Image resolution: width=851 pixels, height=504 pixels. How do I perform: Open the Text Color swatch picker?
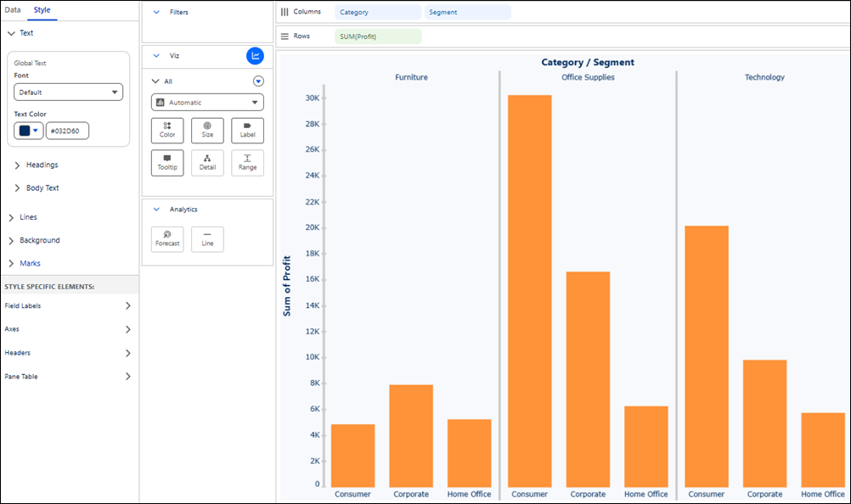tap(29, 131)
